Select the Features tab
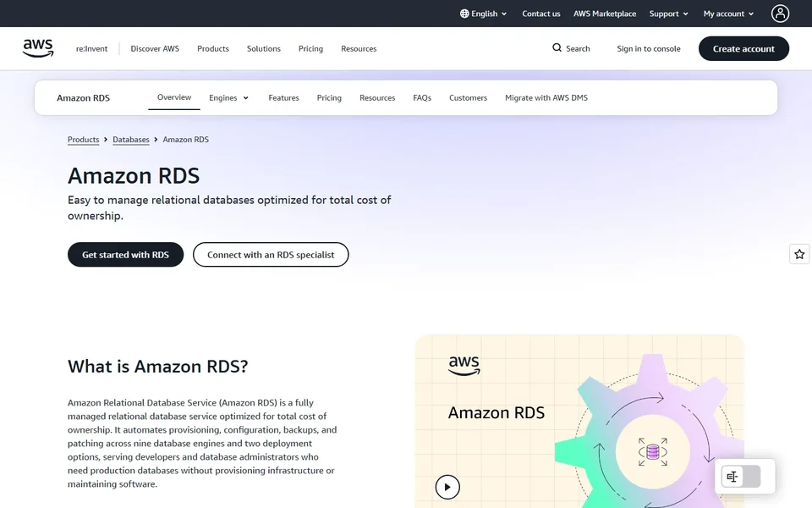Screen dimensions: 812x508 tap(283, 97)
